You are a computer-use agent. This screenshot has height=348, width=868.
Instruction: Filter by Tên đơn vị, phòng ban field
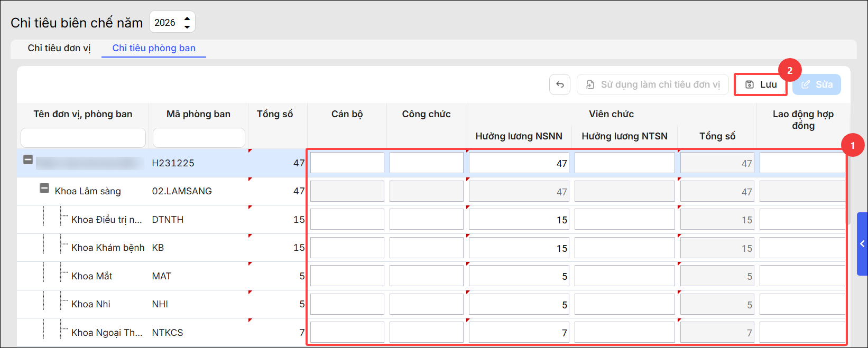(83, 138)
